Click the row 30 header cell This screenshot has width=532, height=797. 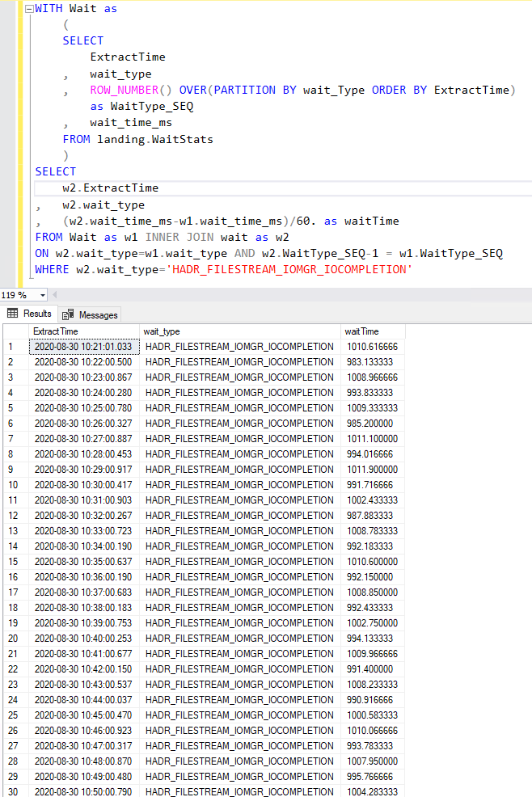coord(13,791)
